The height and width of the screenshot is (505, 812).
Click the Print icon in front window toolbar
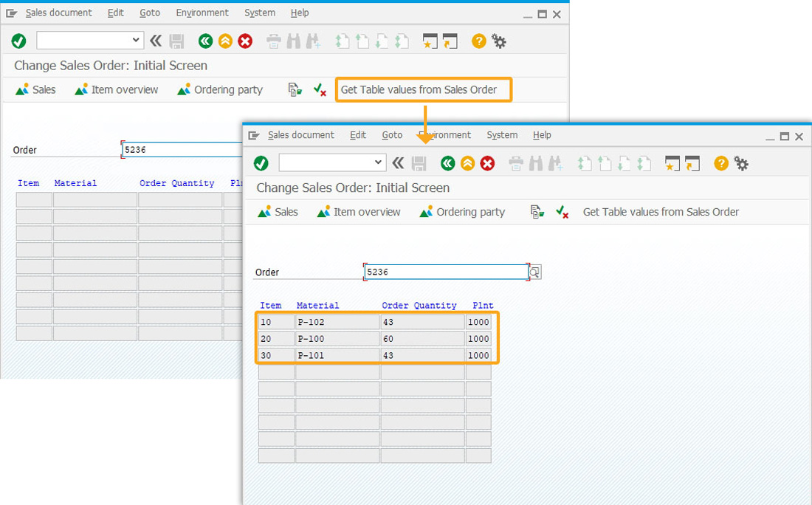(516, 164)
